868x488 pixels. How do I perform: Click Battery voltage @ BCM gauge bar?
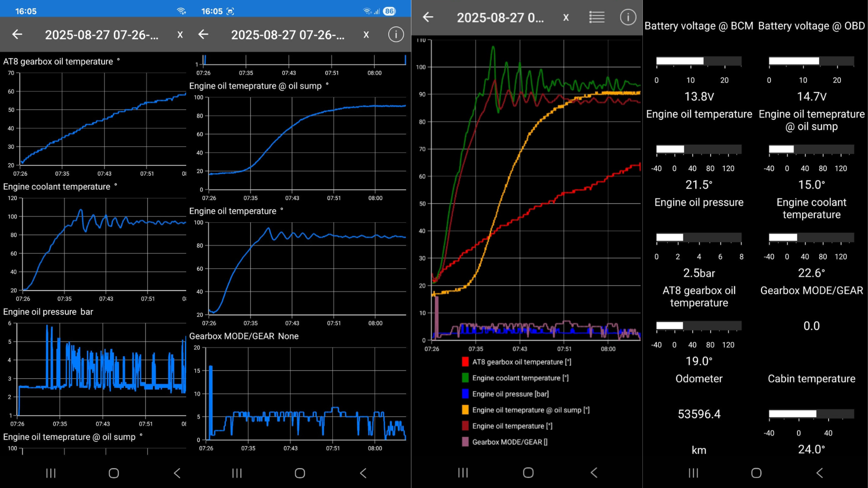698,61
